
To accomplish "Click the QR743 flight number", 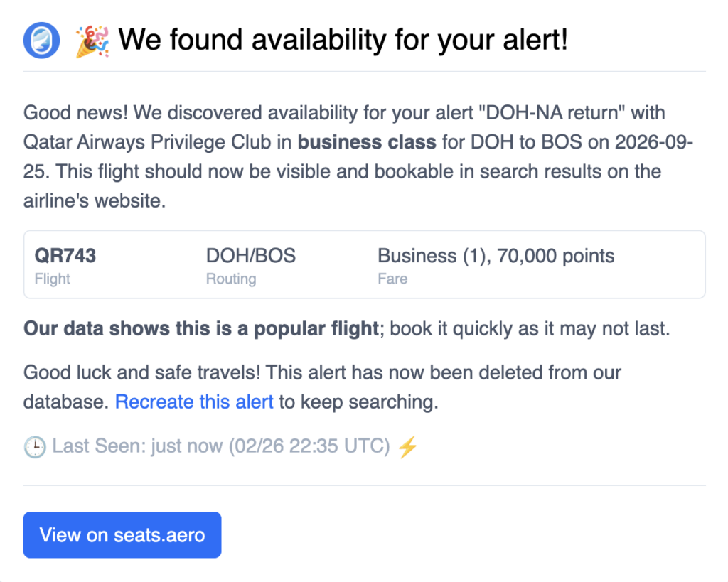I will [65, 256].
